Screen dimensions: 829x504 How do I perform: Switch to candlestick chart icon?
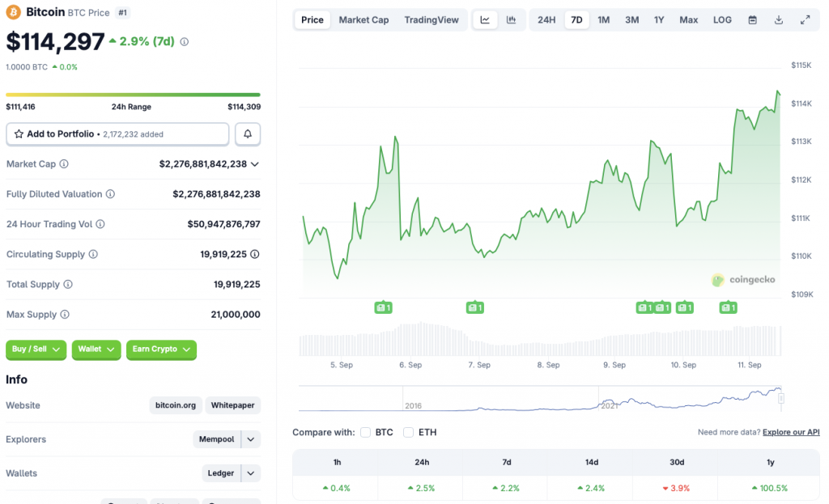click(511, 19)
